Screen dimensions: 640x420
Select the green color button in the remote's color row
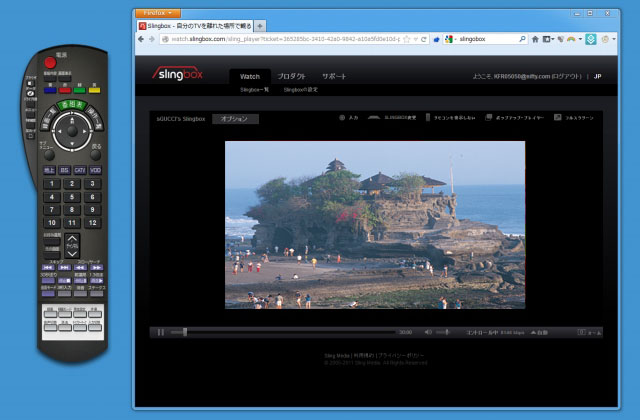point(80,90)
